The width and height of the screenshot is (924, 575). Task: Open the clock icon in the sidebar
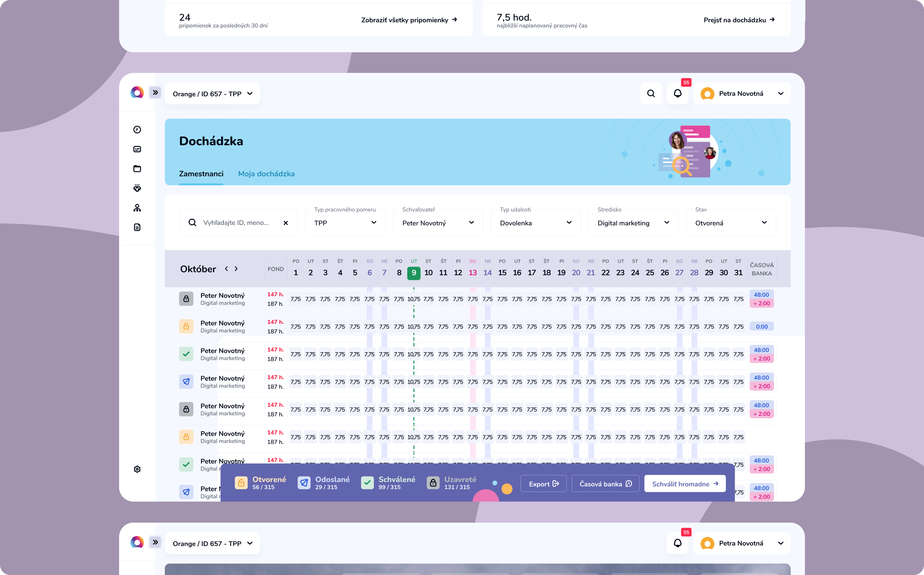click(137, 130)
